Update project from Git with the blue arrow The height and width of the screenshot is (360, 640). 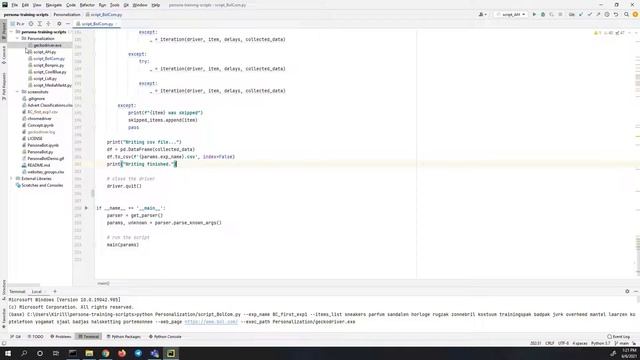(581, 14)
